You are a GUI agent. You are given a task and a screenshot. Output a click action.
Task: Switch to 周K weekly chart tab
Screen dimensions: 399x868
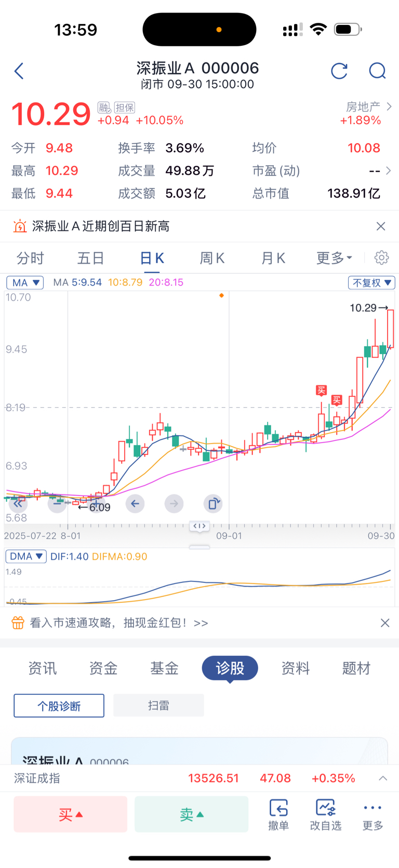212,258
